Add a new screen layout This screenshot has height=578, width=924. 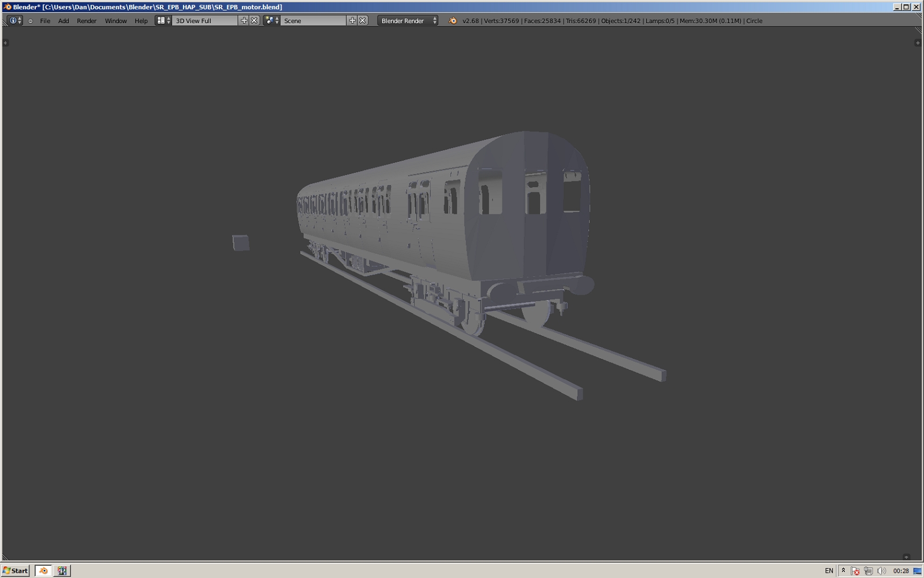coord(244,21)
